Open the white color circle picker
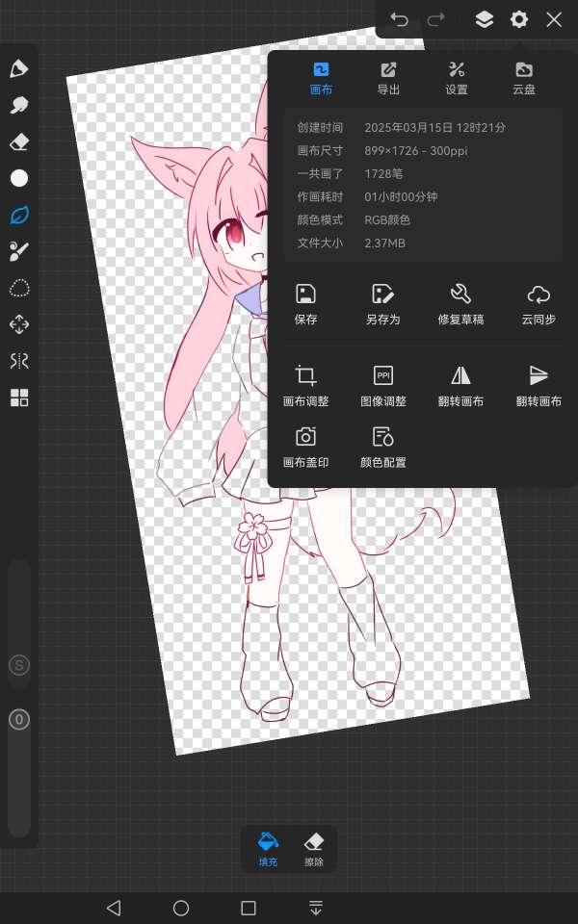This screenshot has height=924, width=578. click(x=18, y=178)
